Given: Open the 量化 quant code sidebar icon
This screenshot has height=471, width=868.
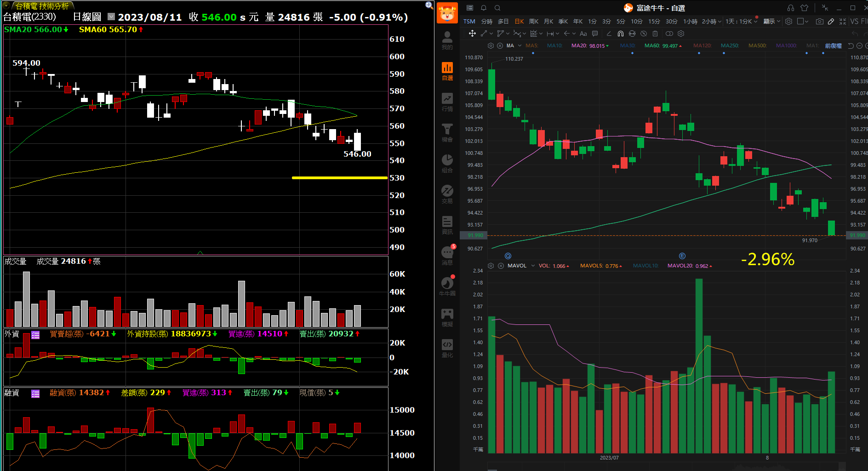Looking at the screenshot, I should point(447,348).
